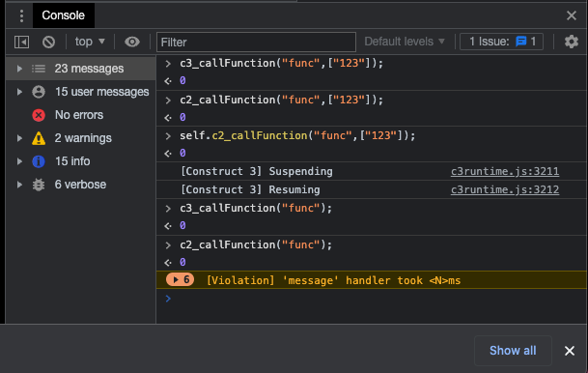Open the c3runtime.js:3212 source link

505,189
